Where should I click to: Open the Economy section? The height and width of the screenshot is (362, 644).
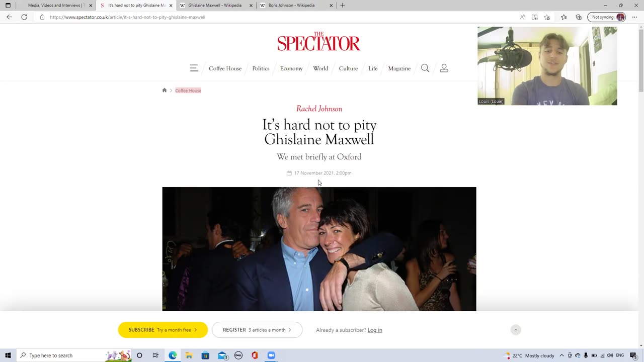pos(291,68)
